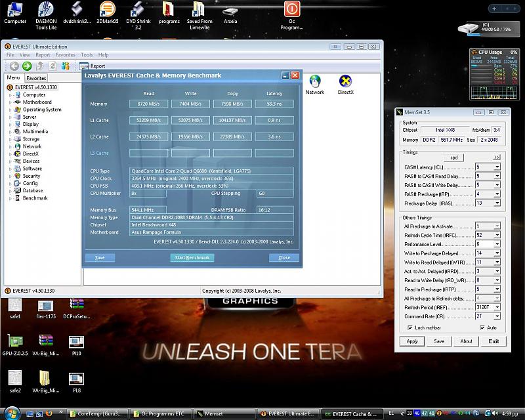Open the Refresh Cycle Time (tRFC) dropdown

[497, 235]
